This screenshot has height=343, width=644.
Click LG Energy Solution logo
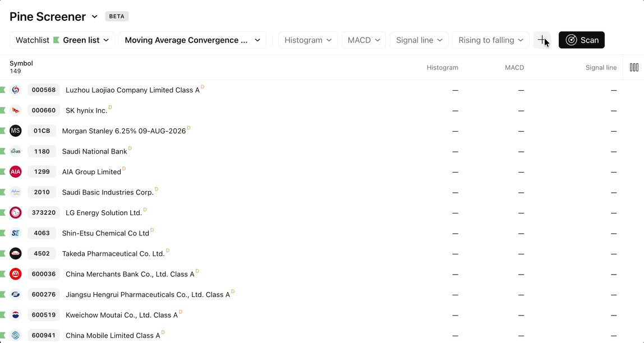(16, 212)
